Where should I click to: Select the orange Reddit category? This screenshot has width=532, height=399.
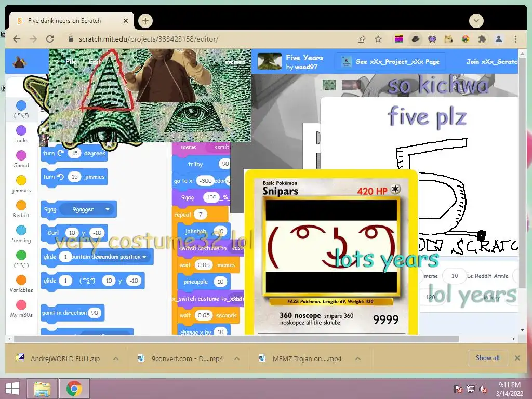(21, 209)
